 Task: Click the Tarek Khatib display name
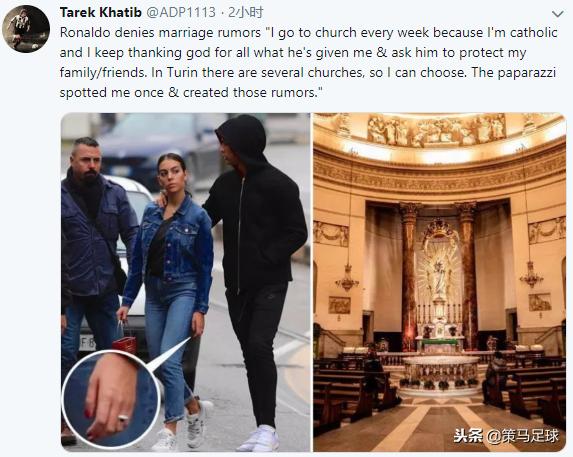click(x=100, y=12)
